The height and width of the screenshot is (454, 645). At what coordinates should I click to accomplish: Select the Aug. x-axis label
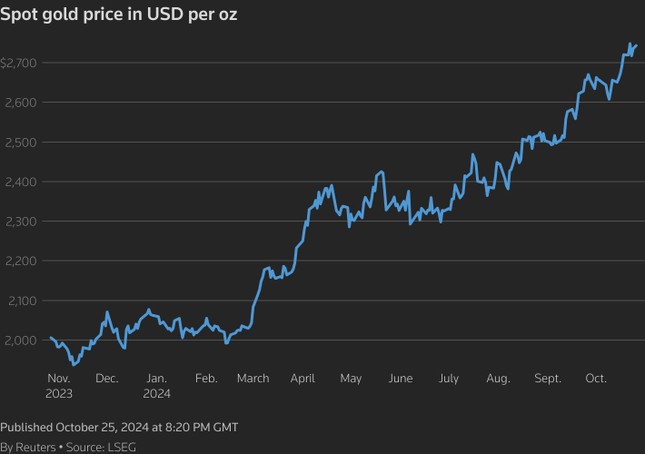497,378
